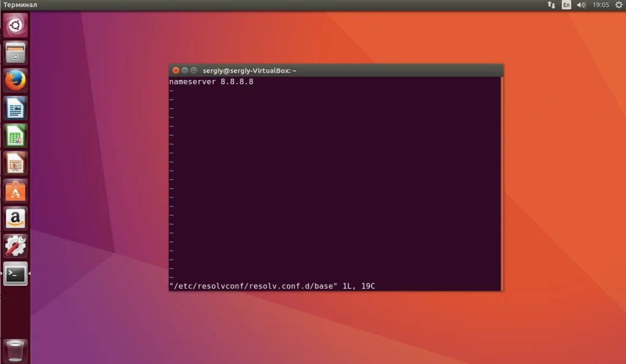Open LibreOffice Calc spreadsheet
This screenshot has width=626, height=364.
15,136
